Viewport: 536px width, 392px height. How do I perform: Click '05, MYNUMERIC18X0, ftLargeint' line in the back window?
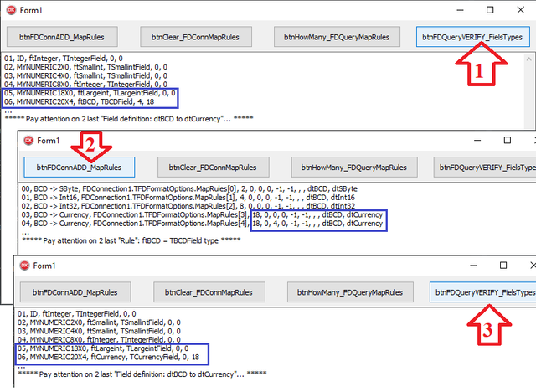click(x=90, y=93)
